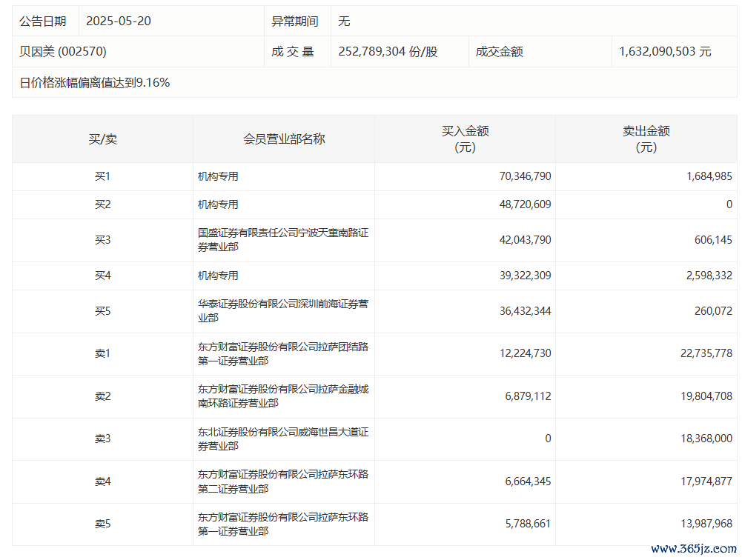Click the 成交金额 label
This screenshot has width=742, height=560.
pyautogui.click(x=500, y=52)
